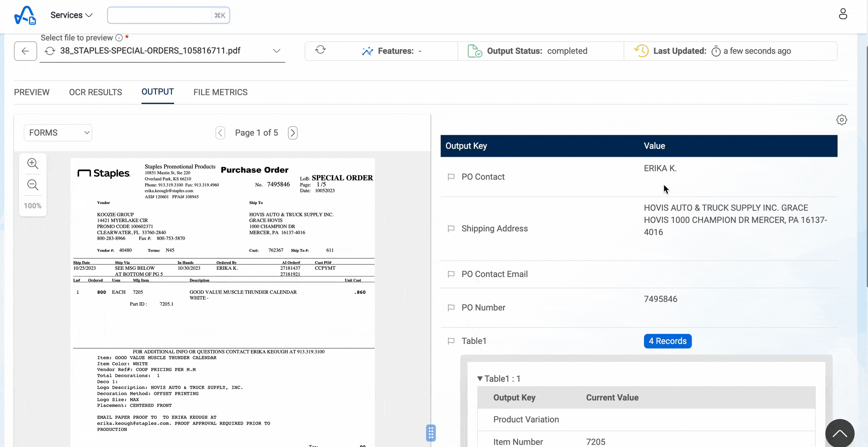This screenshot has height=447, width=868.
Task: Open the FORMS dropdown
Action: pos(58,133)
